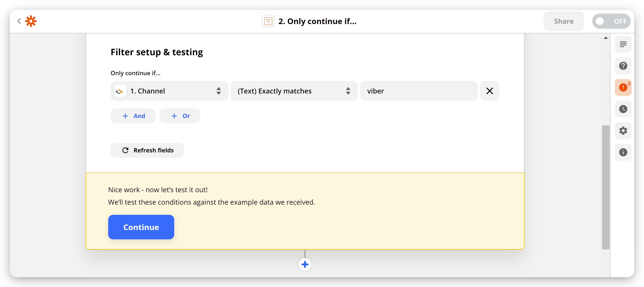Image resolution: width=644 pixels, height=287 pixels.
Task: Go back using the left chevron arrow
Action: pyautogui.click(x=19, y=21)
